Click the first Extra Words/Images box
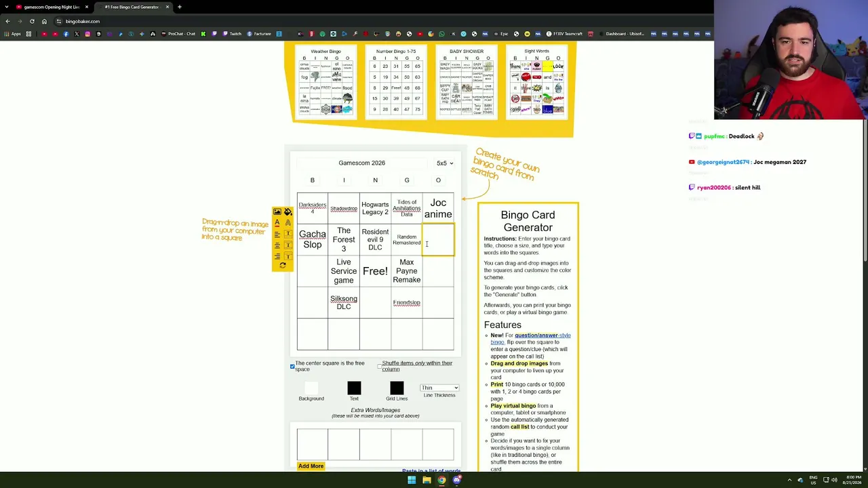 click(313, 444)
